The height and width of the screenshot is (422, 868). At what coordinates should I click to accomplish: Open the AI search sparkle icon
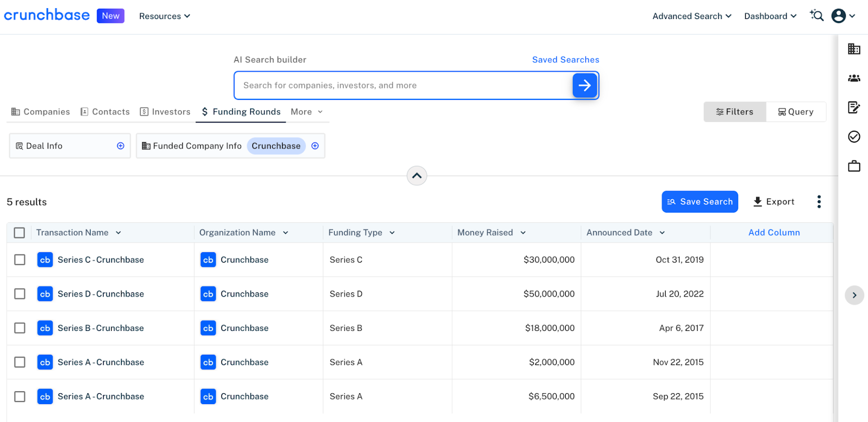816,16
